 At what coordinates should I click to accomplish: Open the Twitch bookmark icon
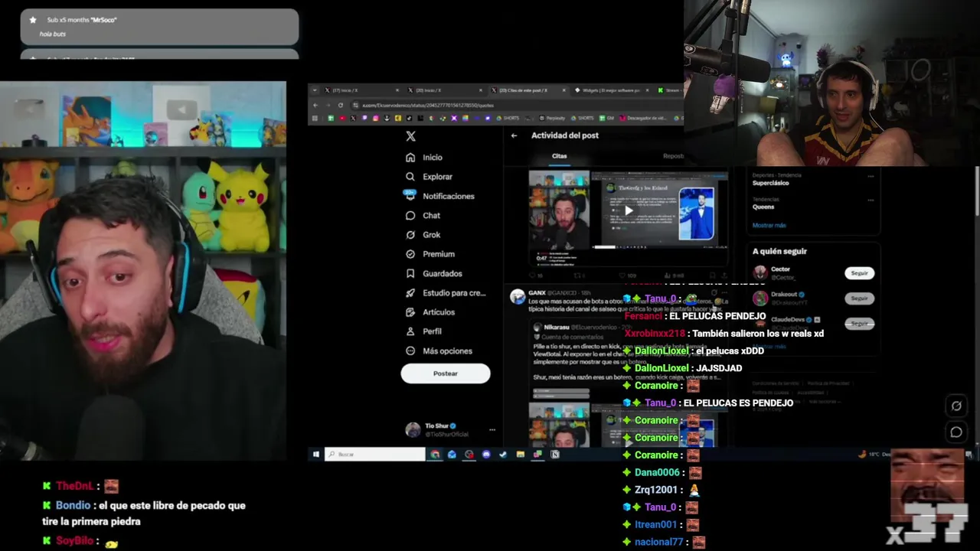[x=364, y=119]
